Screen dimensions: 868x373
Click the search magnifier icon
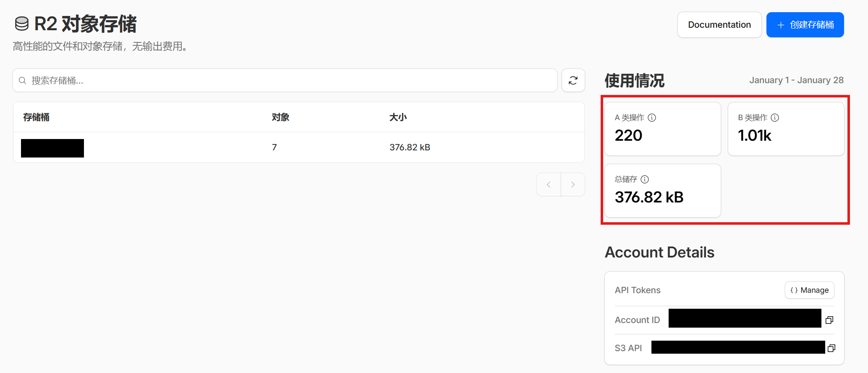coord(23,81)
